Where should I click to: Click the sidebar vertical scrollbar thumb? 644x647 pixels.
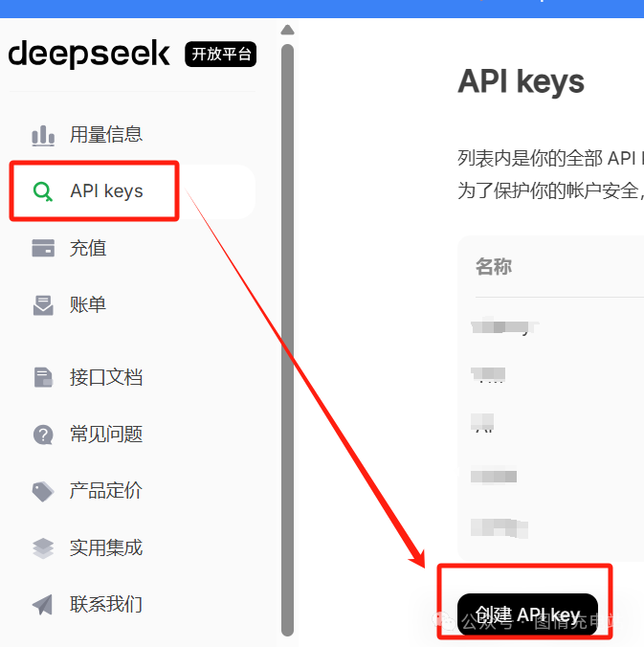287,340
